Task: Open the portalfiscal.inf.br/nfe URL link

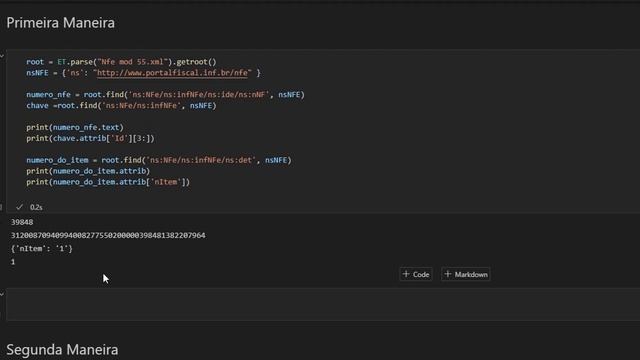Action: click(x=172, y=73)
